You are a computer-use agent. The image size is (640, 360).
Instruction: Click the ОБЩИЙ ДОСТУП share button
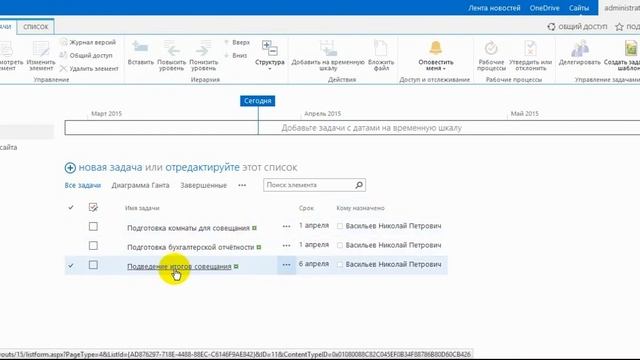pyautogui.click(x=577, y=27)
